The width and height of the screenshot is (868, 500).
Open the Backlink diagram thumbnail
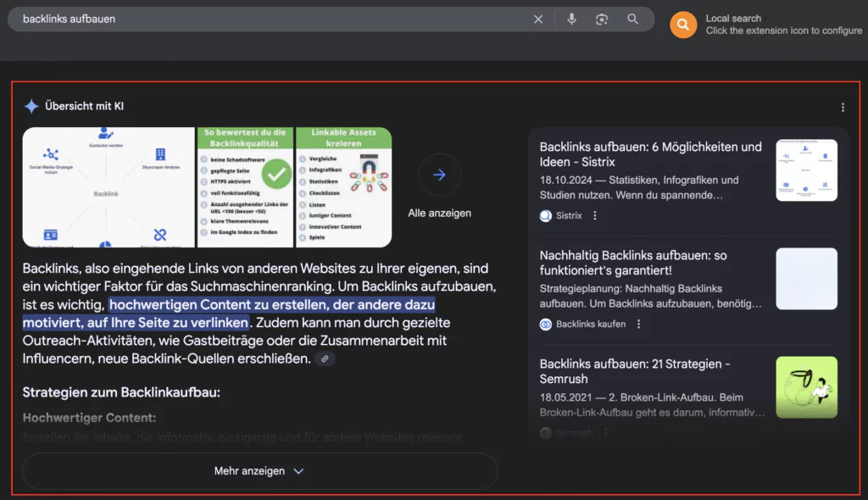[108, 187]
